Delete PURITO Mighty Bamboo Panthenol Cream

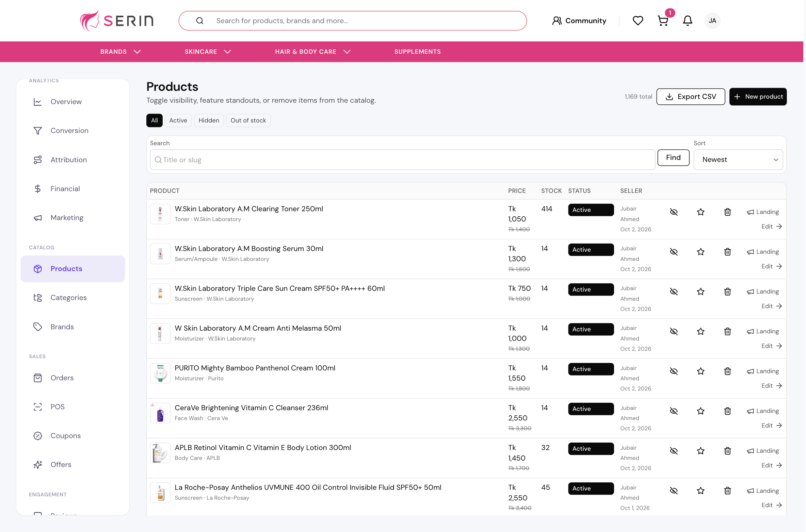click(727, 371)
